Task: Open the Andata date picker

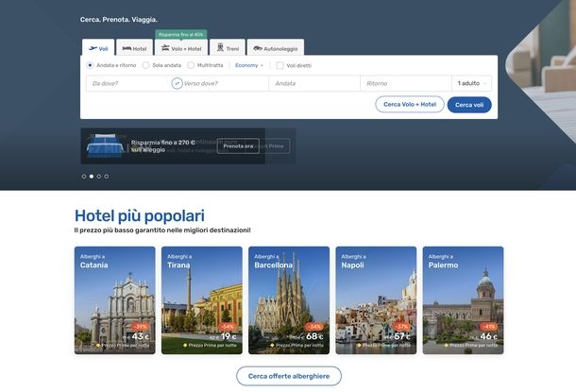Action: click(313, 83)
